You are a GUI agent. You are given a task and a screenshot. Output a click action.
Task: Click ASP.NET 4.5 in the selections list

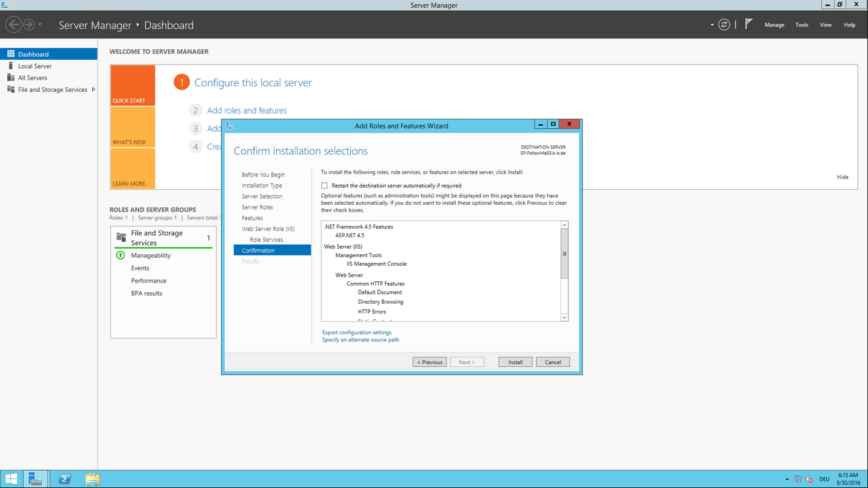click(x=350, y=236)
